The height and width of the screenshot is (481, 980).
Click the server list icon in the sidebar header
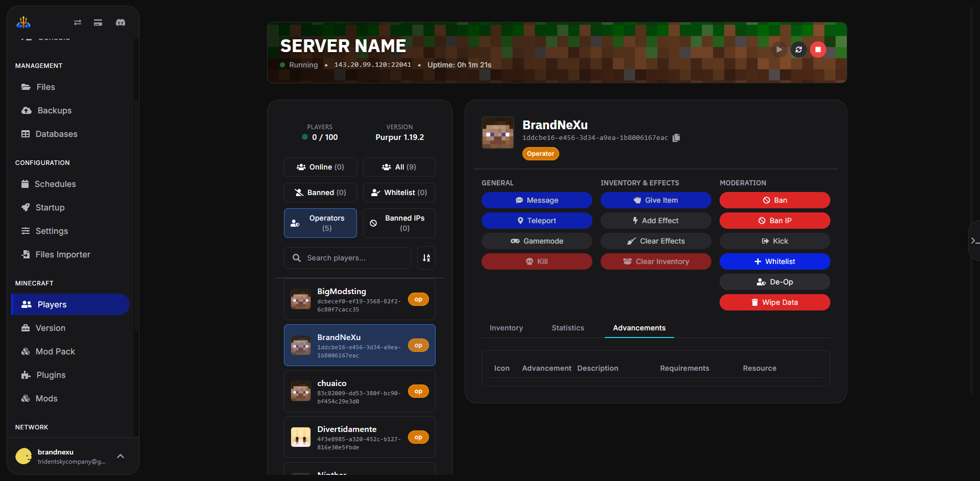click(98, 22)
